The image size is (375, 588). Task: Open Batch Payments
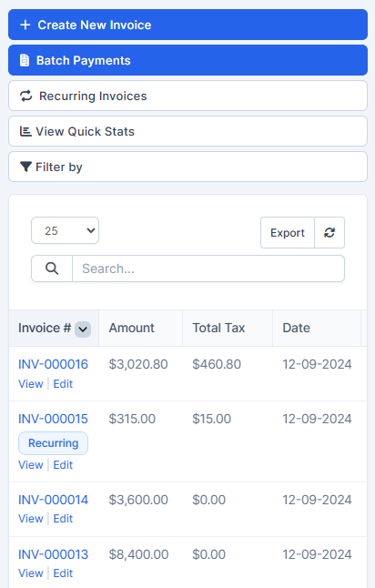coord(187,60)
